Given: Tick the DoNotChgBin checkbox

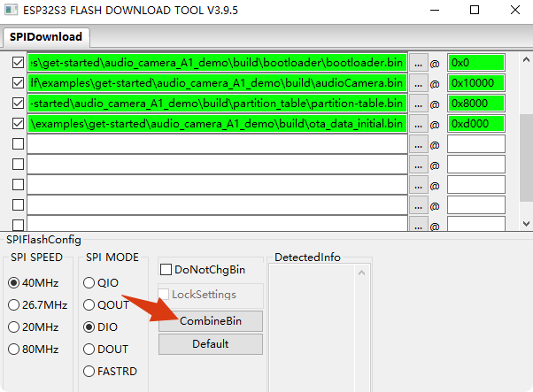Looking at the screenshot, I should (x=166, y=270).
